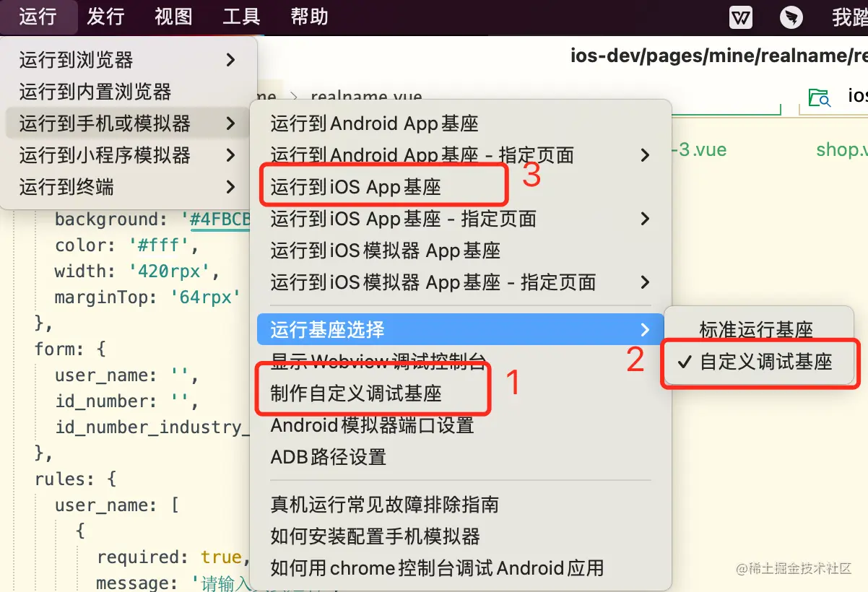Choose 运行到Android App基座
868x592 pixels.
point(460,123)
